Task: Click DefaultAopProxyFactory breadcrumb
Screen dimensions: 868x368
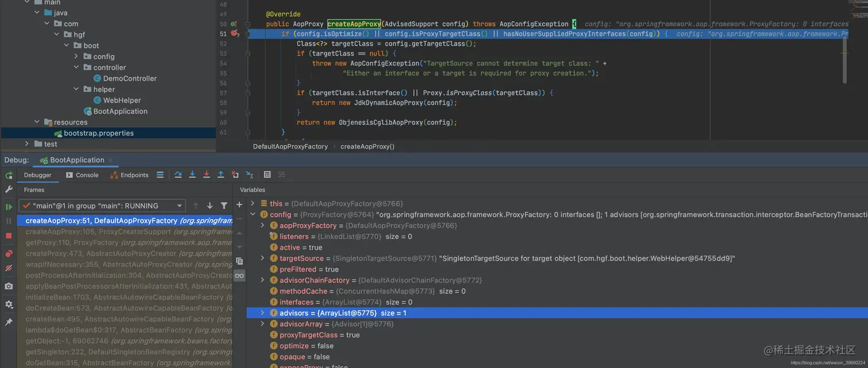Action: [290, 146]
